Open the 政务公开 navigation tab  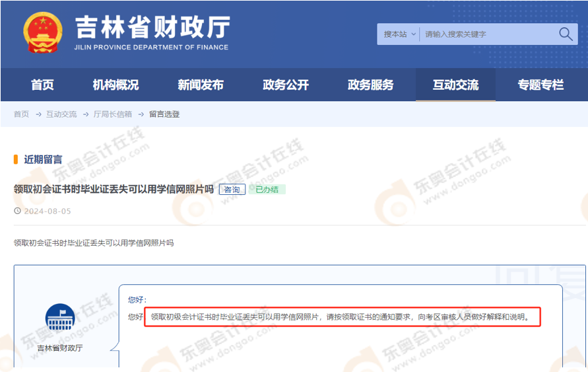pyautogui.click(x=286, y=85)
